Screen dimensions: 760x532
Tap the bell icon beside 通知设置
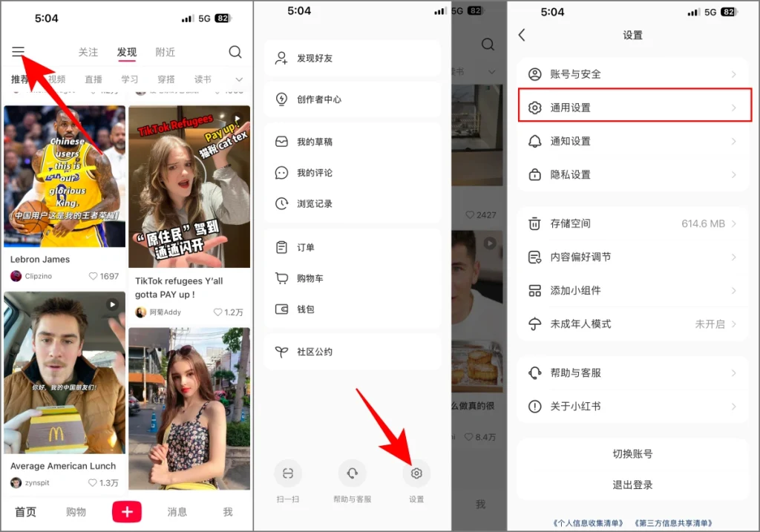[534, 142]
